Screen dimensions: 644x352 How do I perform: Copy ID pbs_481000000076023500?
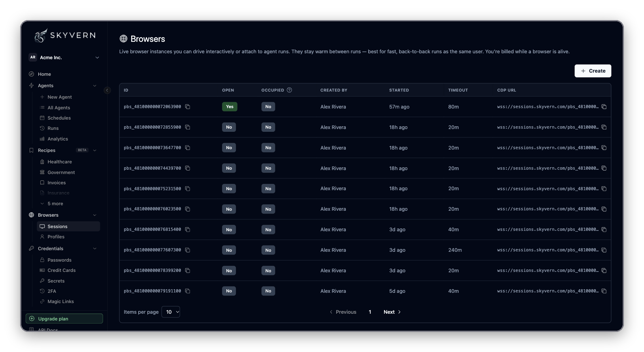(188, 209)
